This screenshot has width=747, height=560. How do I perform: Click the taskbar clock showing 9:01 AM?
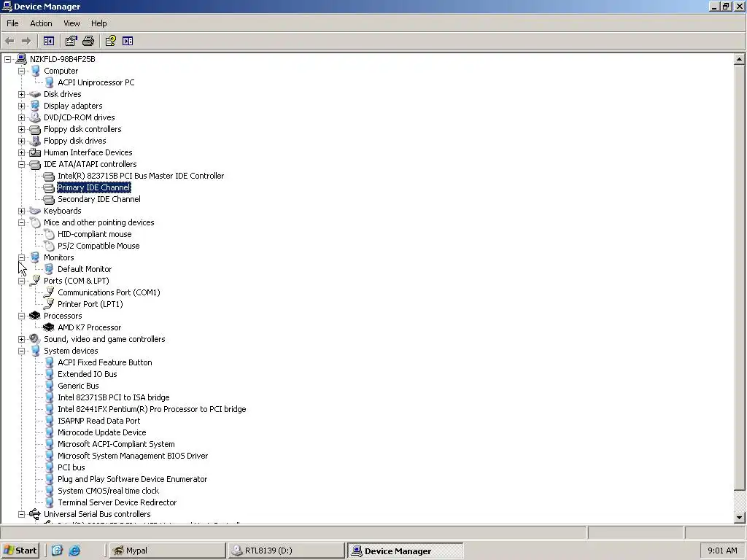tap(722, 551)
